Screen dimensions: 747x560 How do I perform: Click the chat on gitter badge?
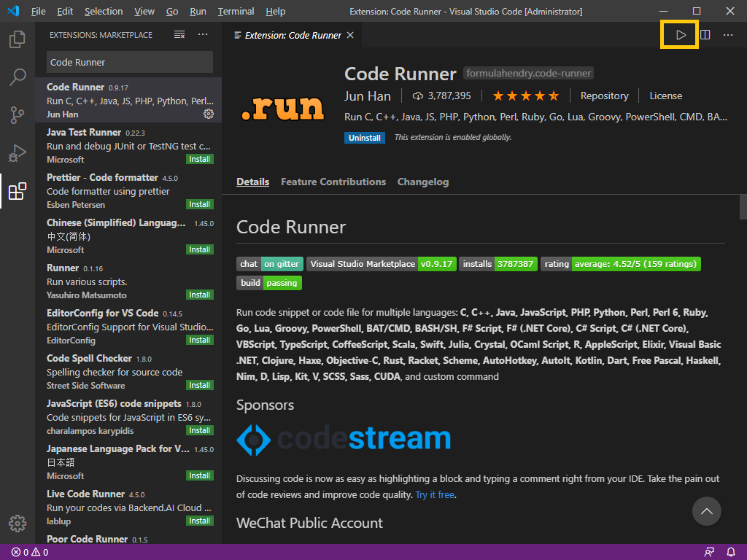tap(270, 264)
